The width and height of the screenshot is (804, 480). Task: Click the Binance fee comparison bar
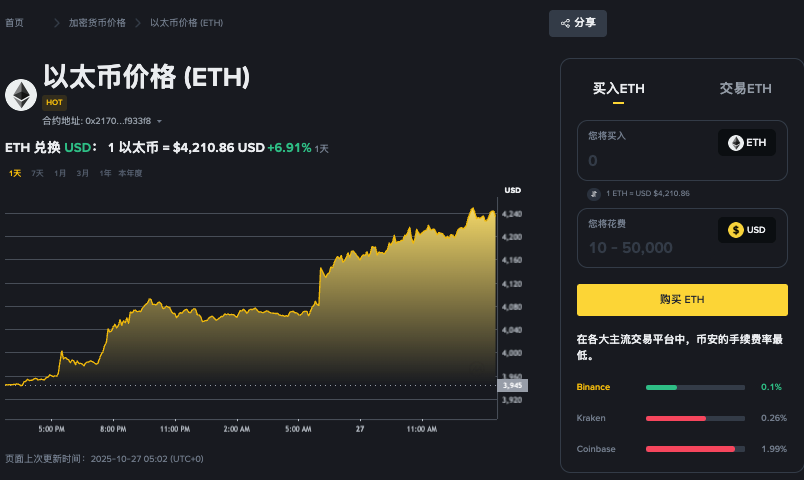point(695,387)
